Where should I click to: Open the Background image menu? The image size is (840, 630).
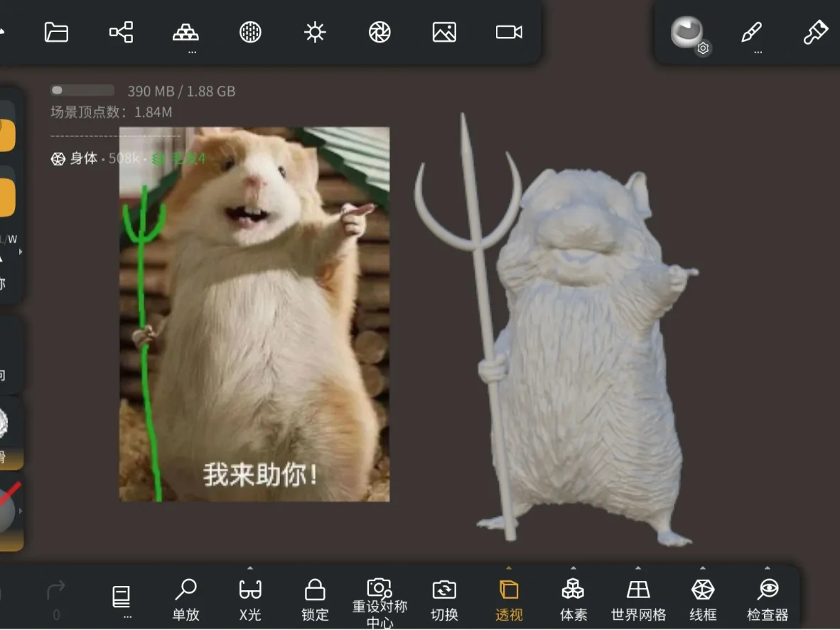(x=445, y=32)
